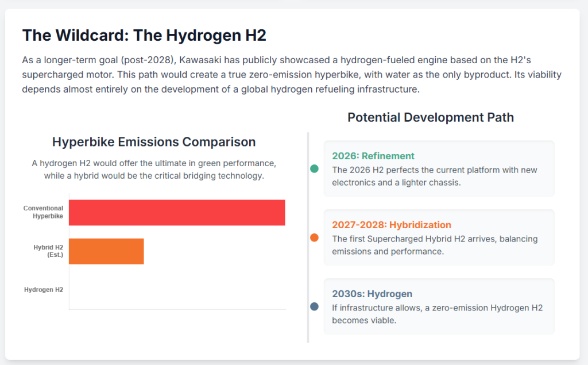Select the orange Hybrid H2 bar
Image resolution: width=588 pixels, height=365 pixels.
106,251
